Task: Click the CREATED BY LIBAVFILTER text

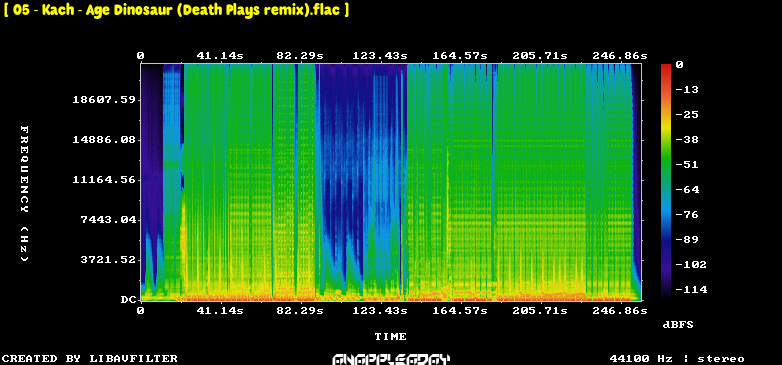Action: pos(90,359)
